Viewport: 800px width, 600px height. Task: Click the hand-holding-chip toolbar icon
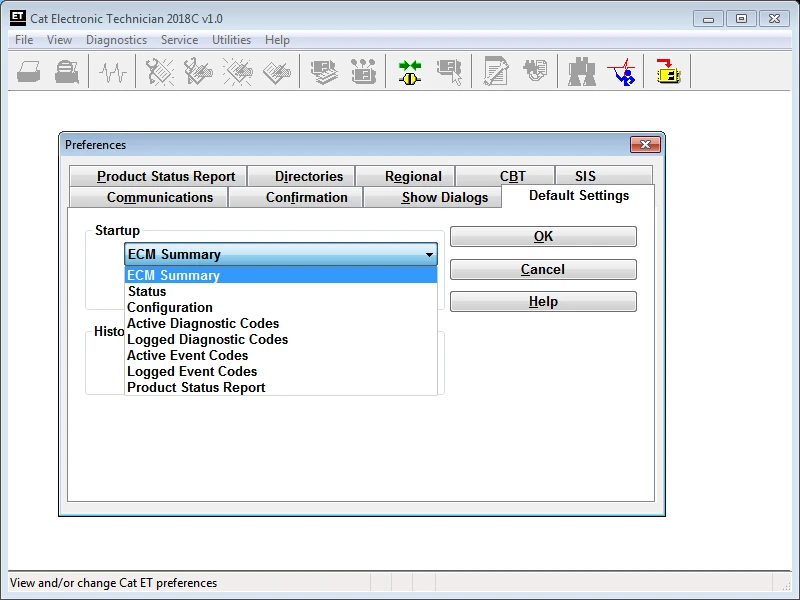coord(535,70)
